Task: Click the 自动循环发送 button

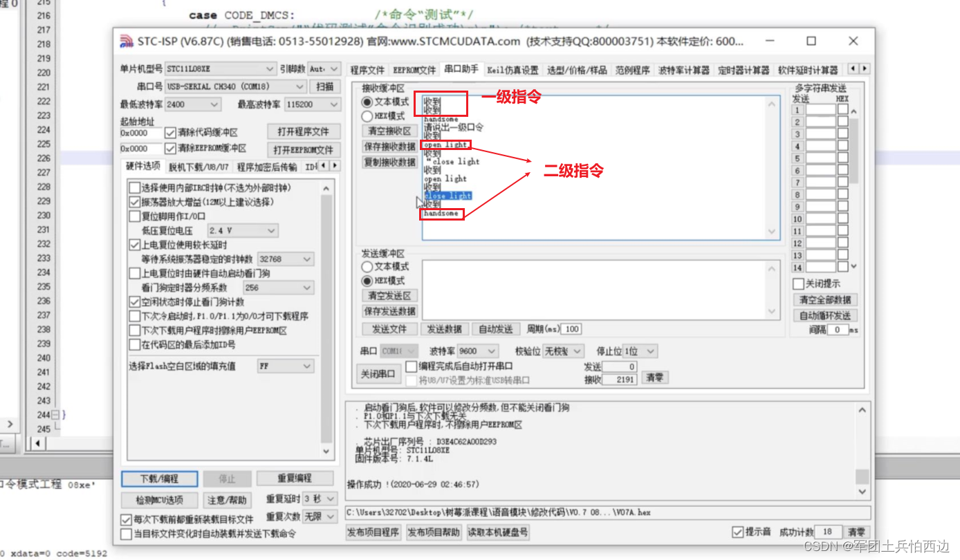Action: point(825,315)
